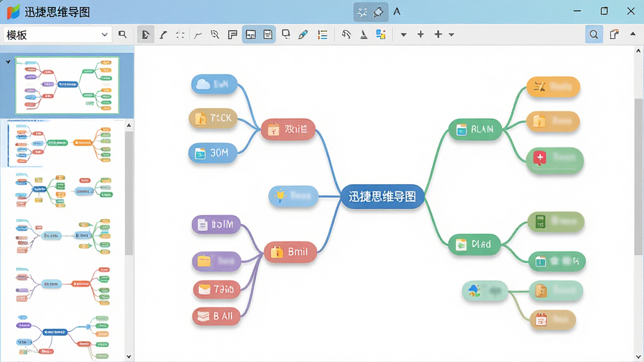Click the template panel scrollbar down arrow
This screenshot has height=362, width=644.
129,357
